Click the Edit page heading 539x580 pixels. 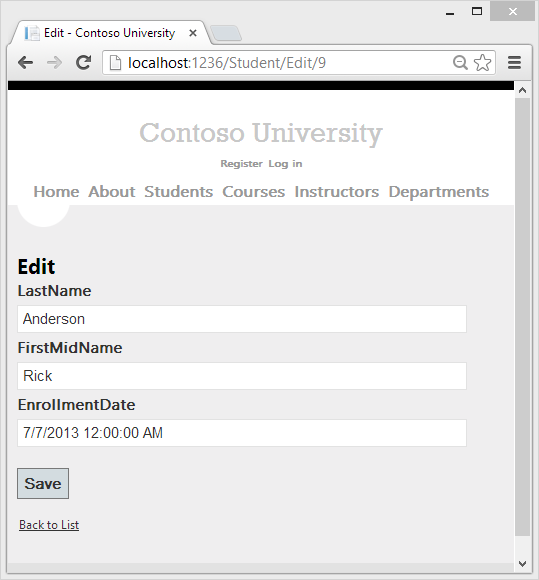[36, 267]
